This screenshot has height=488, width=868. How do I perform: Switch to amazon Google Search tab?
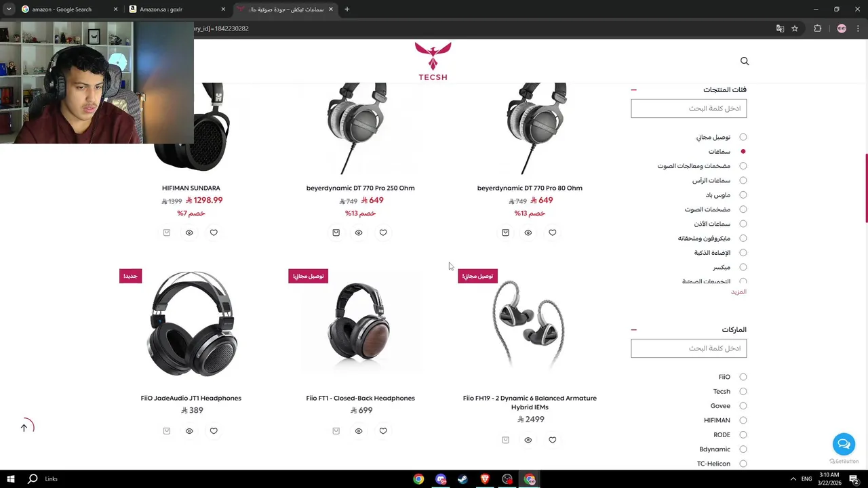69,9
